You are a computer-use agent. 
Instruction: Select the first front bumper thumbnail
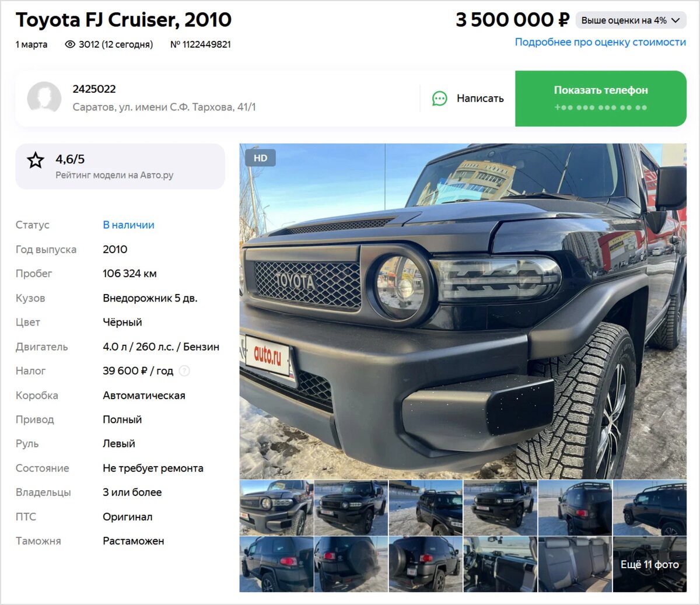pyautogui.click(x=276, y=508)
